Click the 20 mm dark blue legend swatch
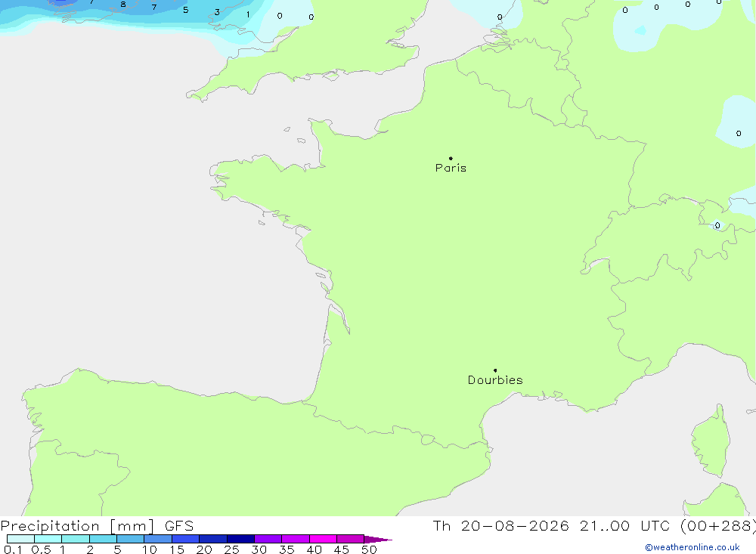This screenshot has height=554, width=756. pos(212,539)
